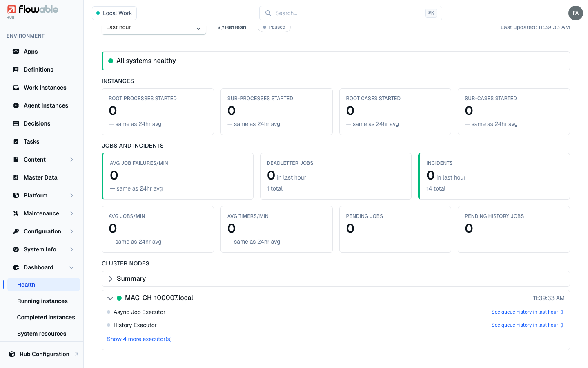Open Hub Configuration link
Image resolution: width=588 pixels, height=368 pixels.
click(45, 354)
